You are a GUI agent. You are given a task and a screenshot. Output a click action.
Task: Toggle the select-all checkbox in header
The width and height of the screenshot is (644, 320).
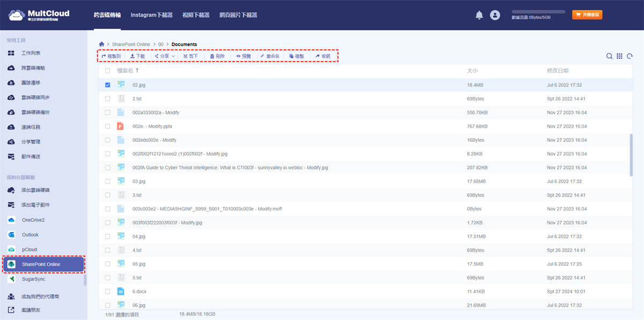tap(108, 71)
